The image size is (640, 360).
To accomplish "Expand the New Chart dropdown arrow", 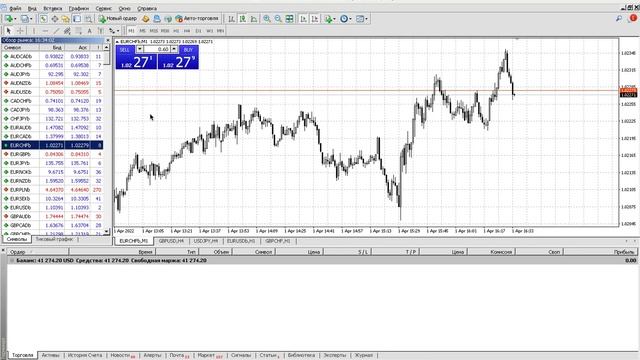I will pos(15,19).
